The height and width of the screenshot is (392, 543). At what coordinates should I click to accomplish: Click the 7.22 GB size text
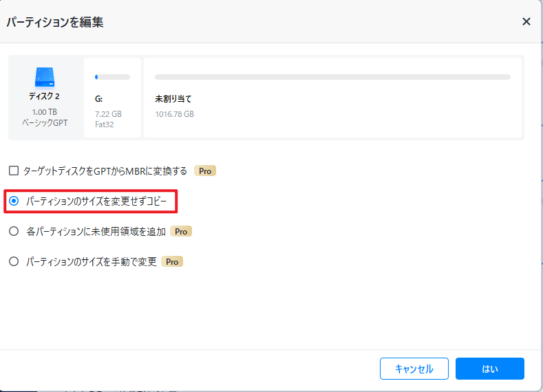[x=108, y=114]
